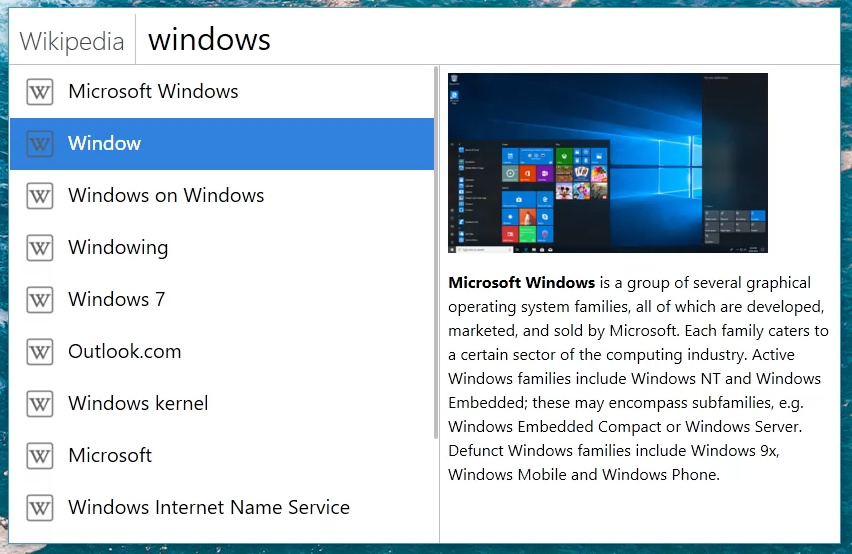Open the Microsoft Windows search result
Image resolution: width=852 pixels, height=554 pixels.
tap(222, 92)
